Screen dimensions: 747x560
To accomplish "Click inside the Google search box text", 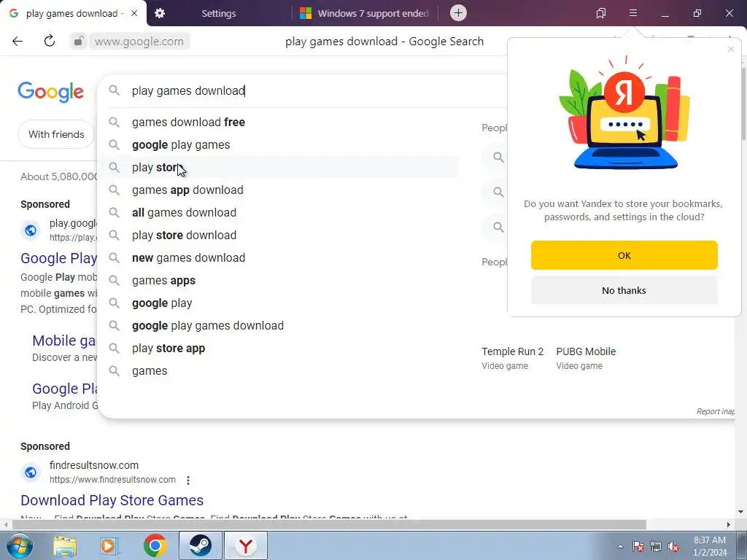I will [x=189, y=90].
